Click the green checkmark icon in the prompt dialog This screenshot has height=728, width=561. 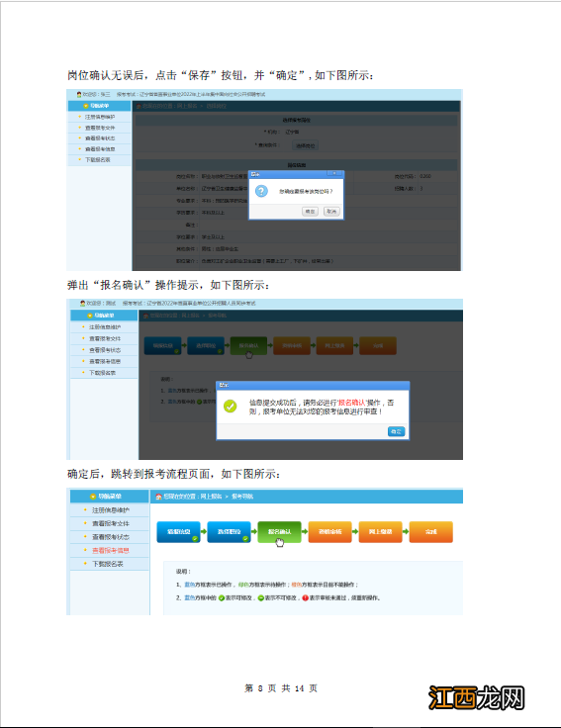tap(231, 407)
